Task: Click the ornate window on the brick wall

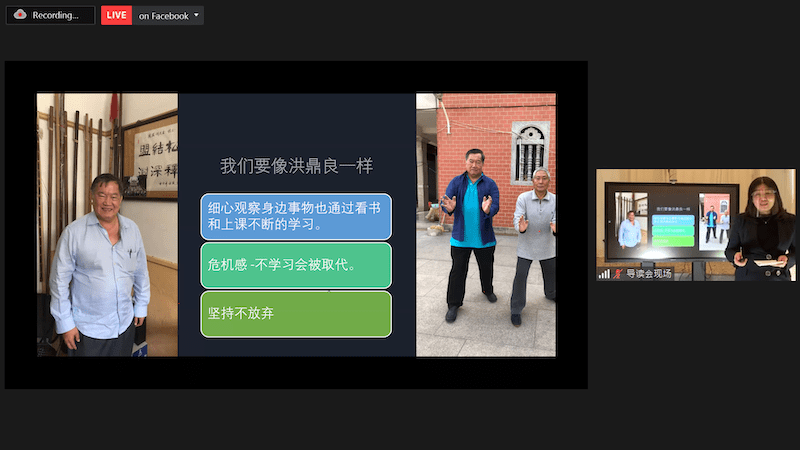Action: pyautogui.click(x=529, y=152)
